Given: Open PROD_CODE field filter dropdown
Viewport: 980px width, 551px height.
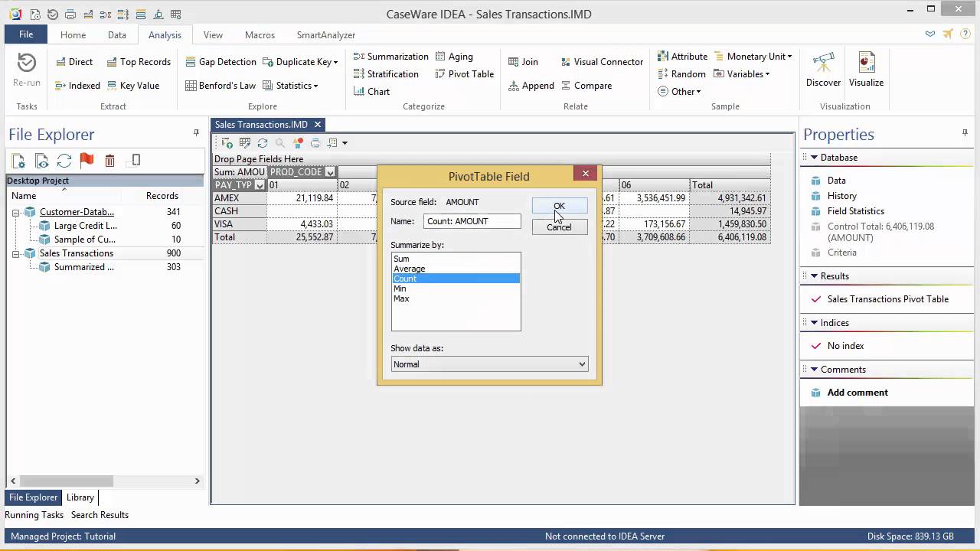Looking at the screenshot, I should (x=330, y=172).
